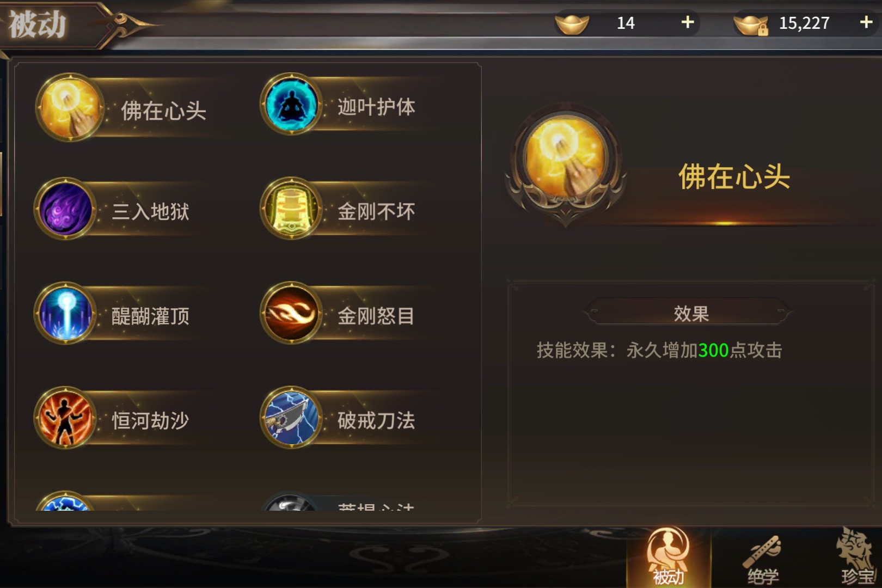The width and height of the screenshot is (882, 588).
Task: Select the 佛在心头 golden hand skill icon
Action: pyautogui.click(x=70, y=107)
